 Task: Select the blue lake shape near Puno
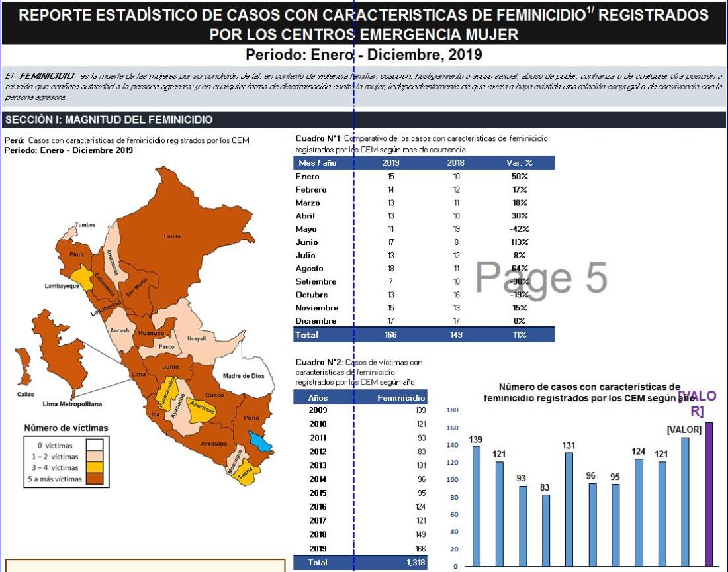[259, 441]
